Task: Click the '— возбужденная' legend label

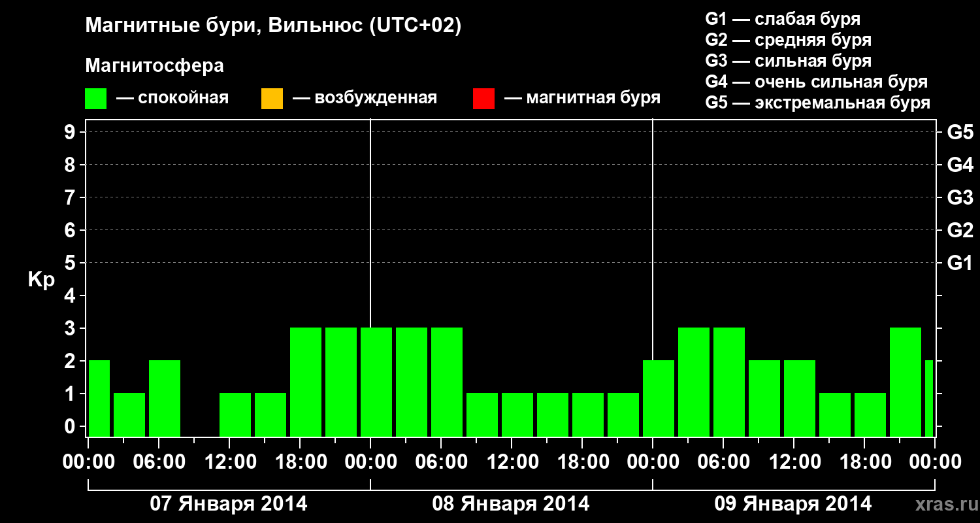Action: pos(365,99)
